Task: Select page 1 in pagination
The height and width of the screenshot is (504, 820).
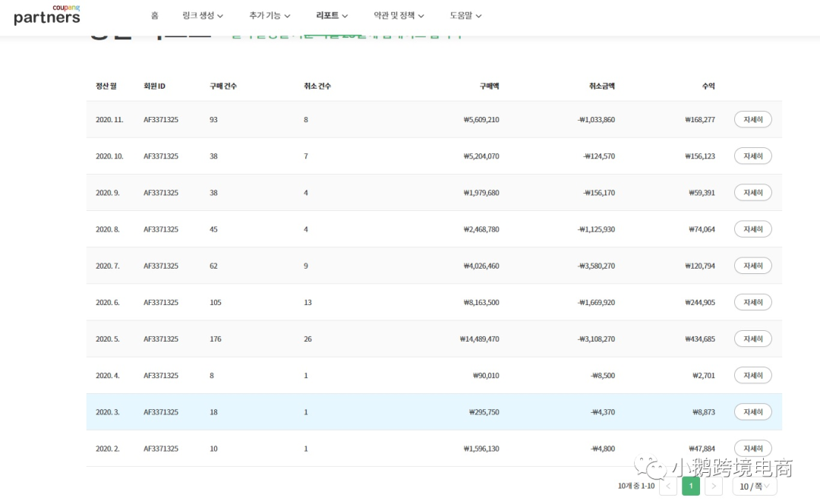Action: (691, 487)
